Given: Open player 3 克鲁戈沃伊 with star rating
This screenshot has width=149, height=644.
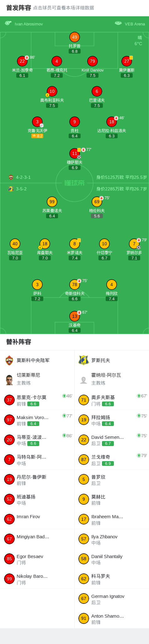Looking at the screenshot, I should [37, 122].
